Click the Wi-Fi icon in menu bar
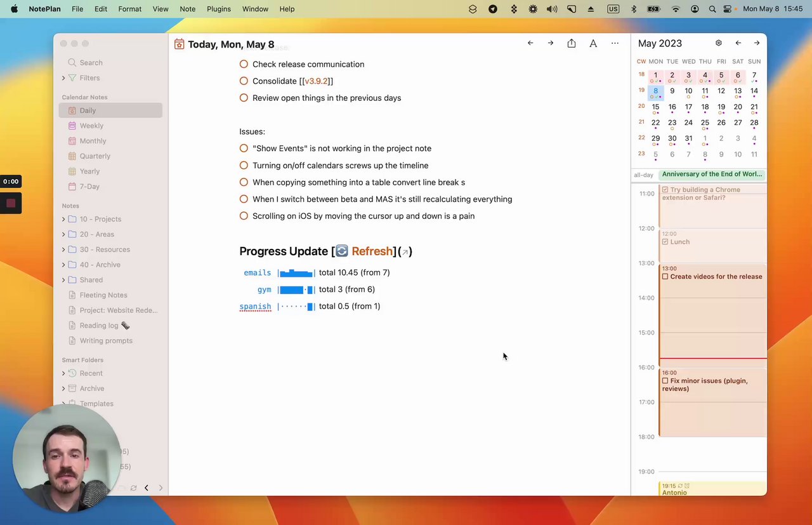The image size is (812, 525). pyautogui.click(x=676, y=9)
